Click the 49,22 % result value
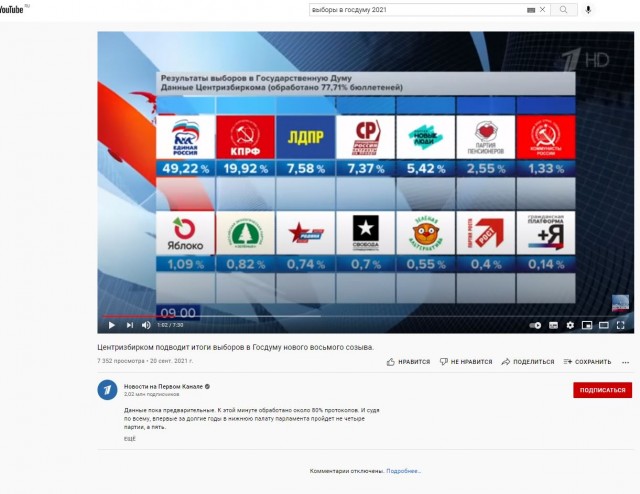 click(x=186, y=168)
